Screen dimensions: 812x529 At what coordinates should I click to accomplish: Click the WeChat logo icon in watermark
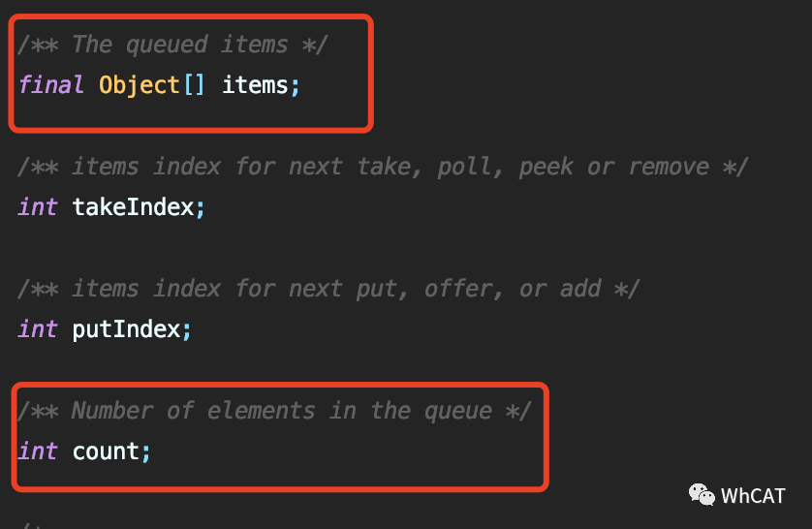coord(703,495)
